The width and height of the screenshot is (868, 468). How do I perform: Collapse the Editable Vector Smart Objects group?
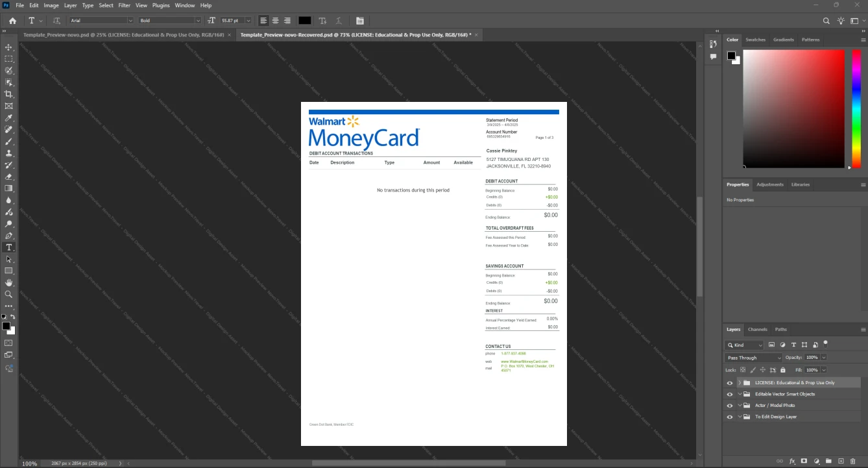740,394
